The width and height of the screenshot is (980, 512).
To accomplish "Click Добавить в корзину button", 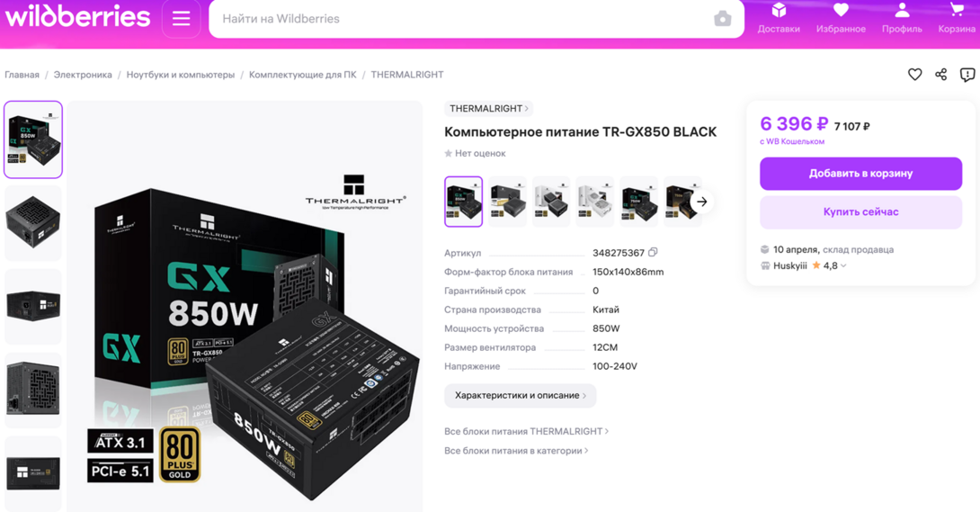I will 860,173.
